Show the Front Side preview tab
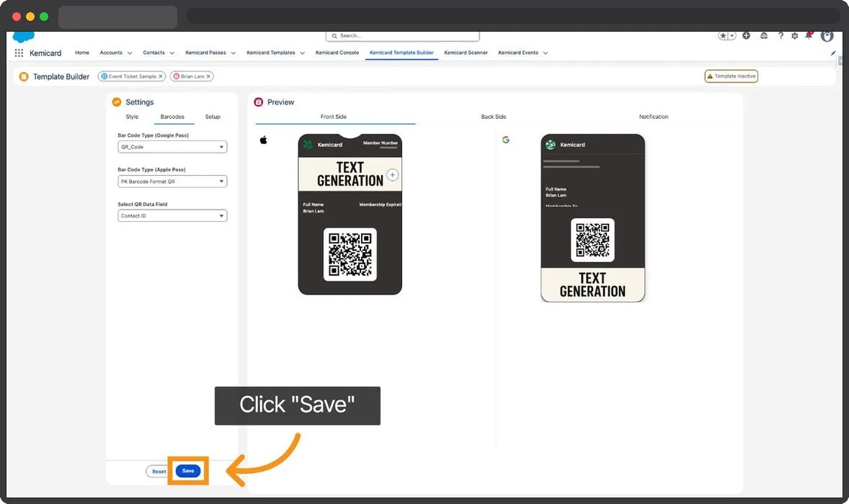Image resolution: width=849 pixels, height=504 pixels. click(334, 117)
